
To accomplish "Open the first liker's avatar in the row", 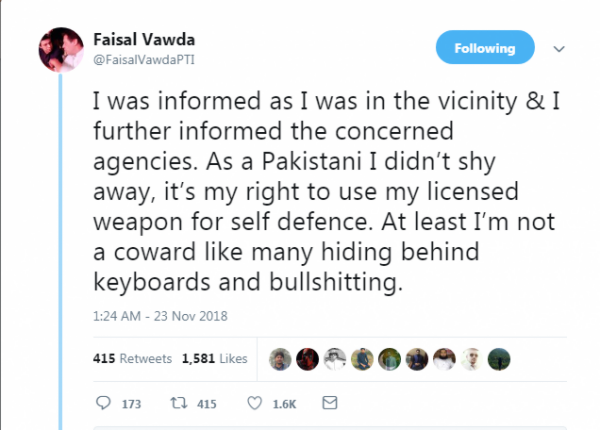I will [x=282, y=359].
